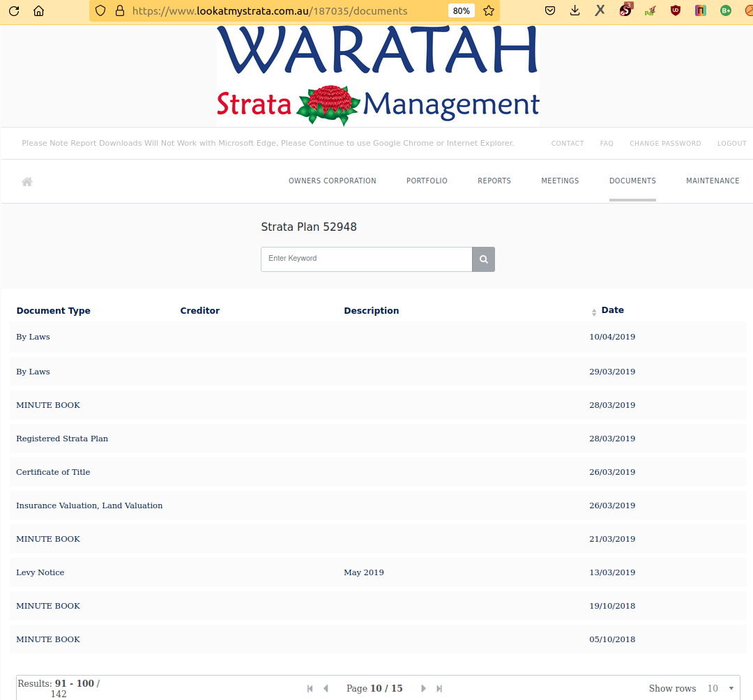
Task: View site security via padlock icon
Action: click(x=120, y=10)
